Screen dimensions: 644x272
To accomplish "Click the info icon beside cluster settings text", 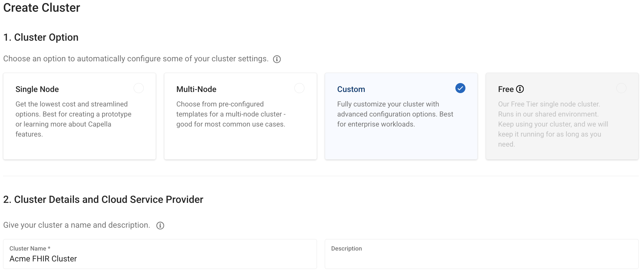I will click(277, 59).
